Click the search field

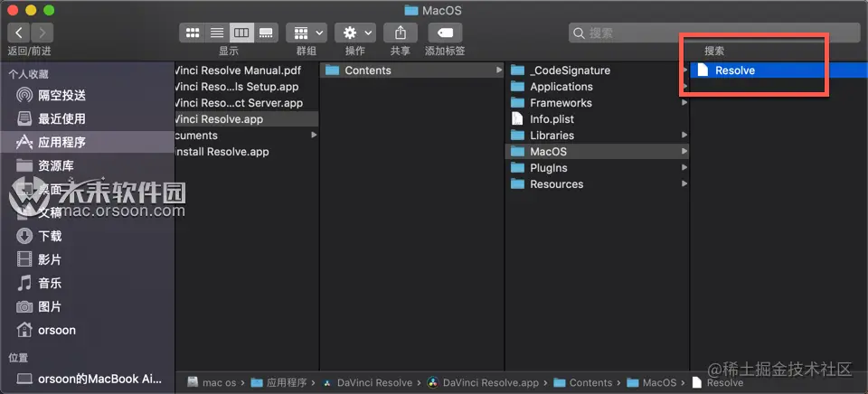pyautogui.click(x=714, y=33)
